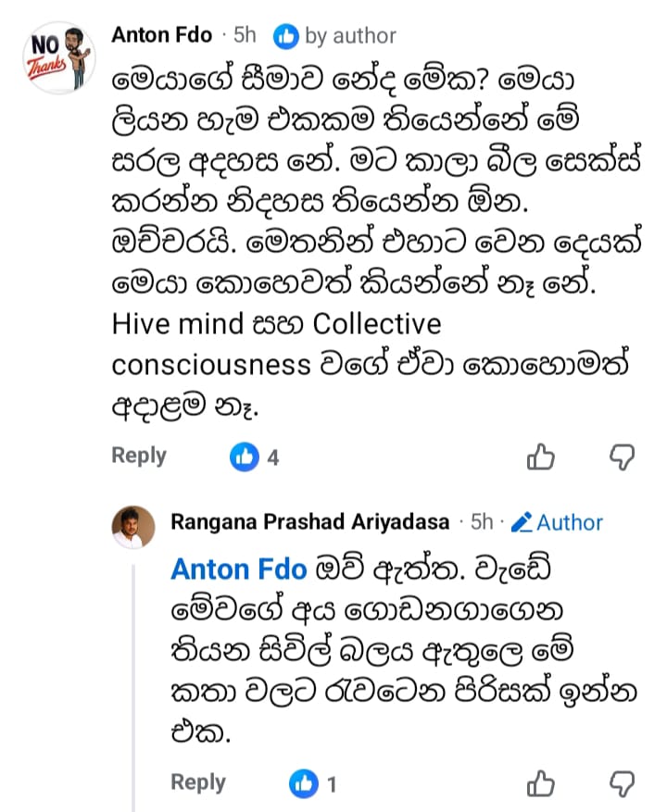The width and height of the screenshot is (667, 812).
Task: Click the 'by author' label
Action: click(350, 36)
